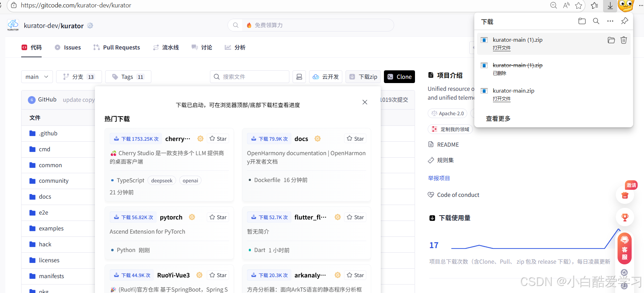
Task: Click the Apache-2.0 license tag
Action: (x=447, y=113)
